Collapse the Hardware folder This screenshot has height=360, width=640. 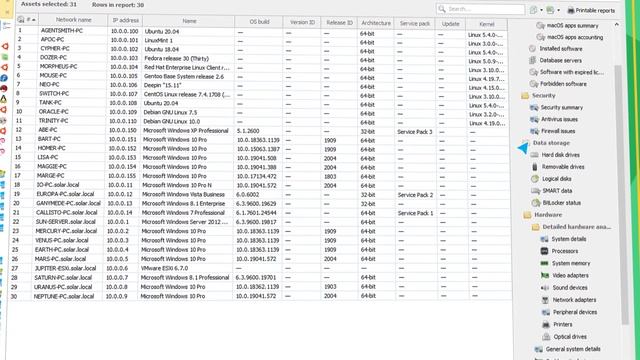point(527,215)
